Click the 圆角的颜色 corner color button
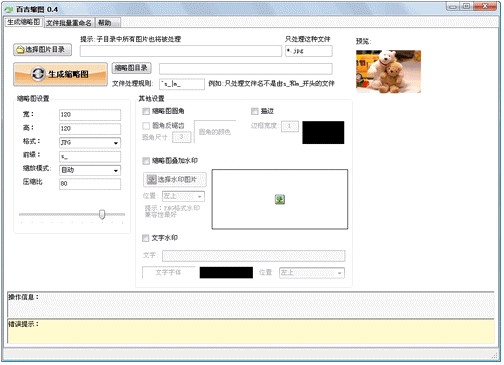The width and height of the screenshot is (504, 365). pyautogui.click(x=215, y=132)
